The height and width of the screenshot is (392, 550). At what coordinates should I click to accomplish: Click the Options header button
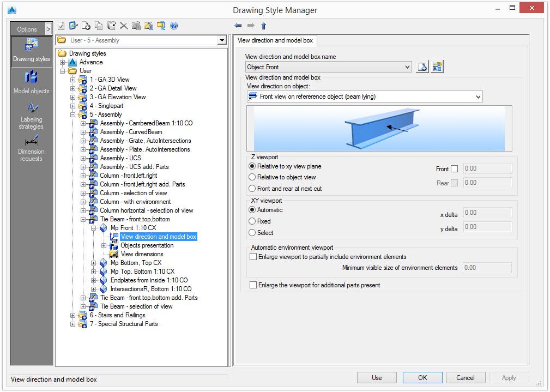click(x=27, y=29)
